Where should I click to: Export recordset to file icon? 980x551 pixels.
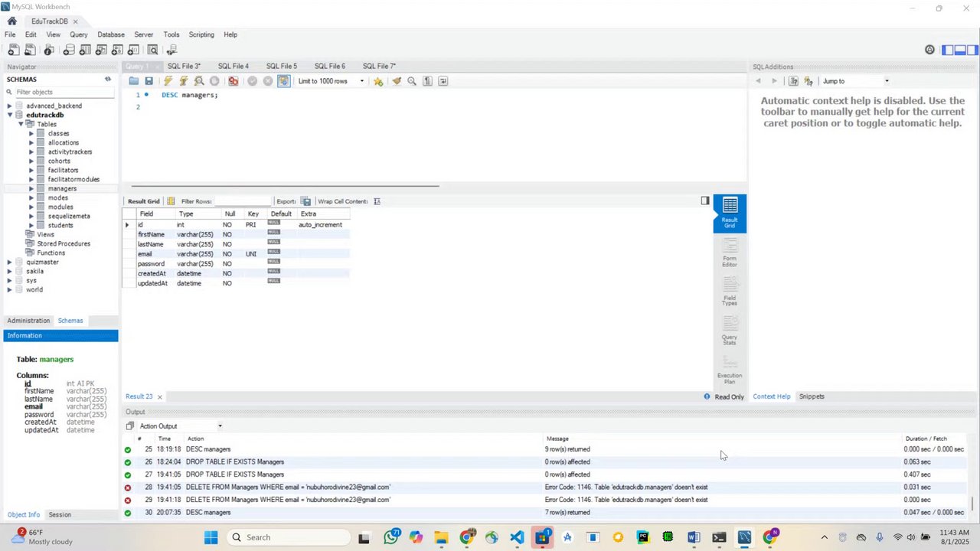[x=305, y=201]
